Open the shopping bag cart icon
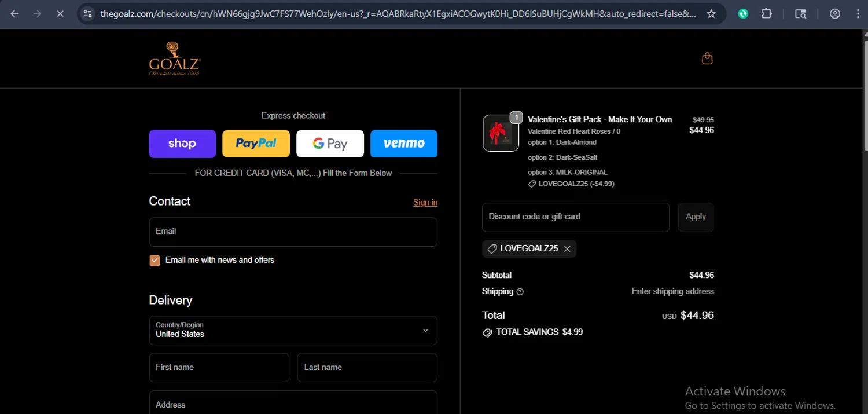This screenshot has width=868, height=414. [x=707, y=58]
